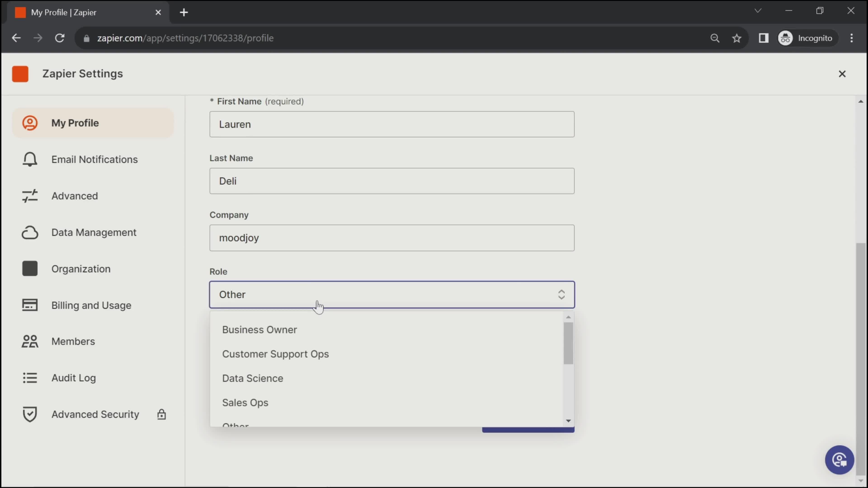Click the Billing and Usage card icon

[30, 305]
